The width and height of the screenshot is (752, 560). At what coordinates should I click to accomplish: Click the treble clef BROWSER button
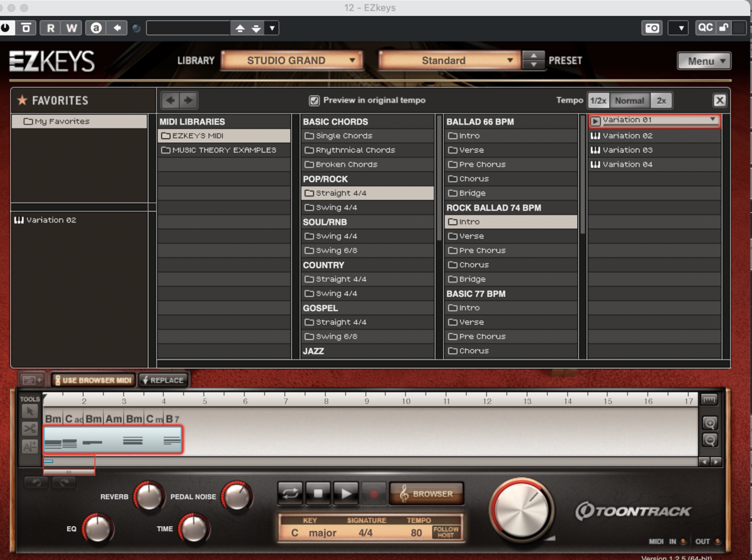click(x=427, y=494)
